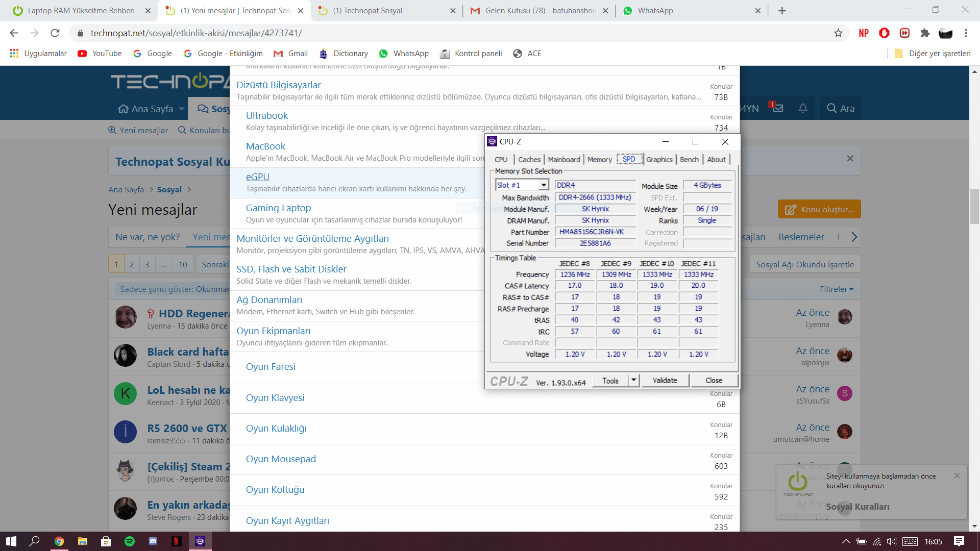Open the Technopat inbox envelope icon
This screenshot has height=551, width=980.
coord(777,108)
